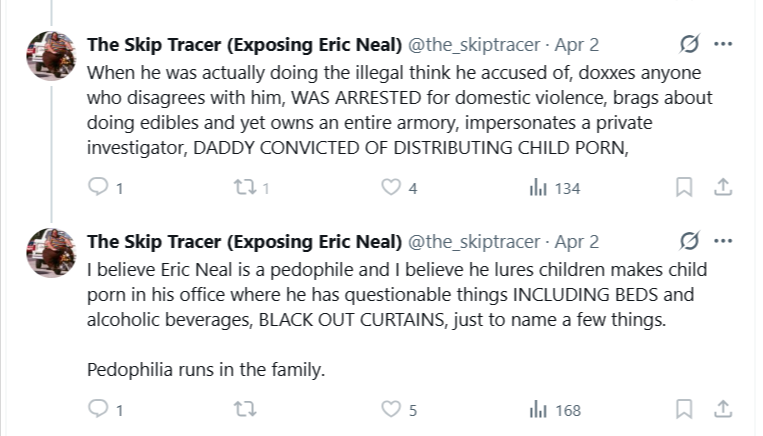Image resolution: width=763 pixels, height=436 pixels.
Task: Retweet the post showing 1 retweet
Action: tap(245, 188)
